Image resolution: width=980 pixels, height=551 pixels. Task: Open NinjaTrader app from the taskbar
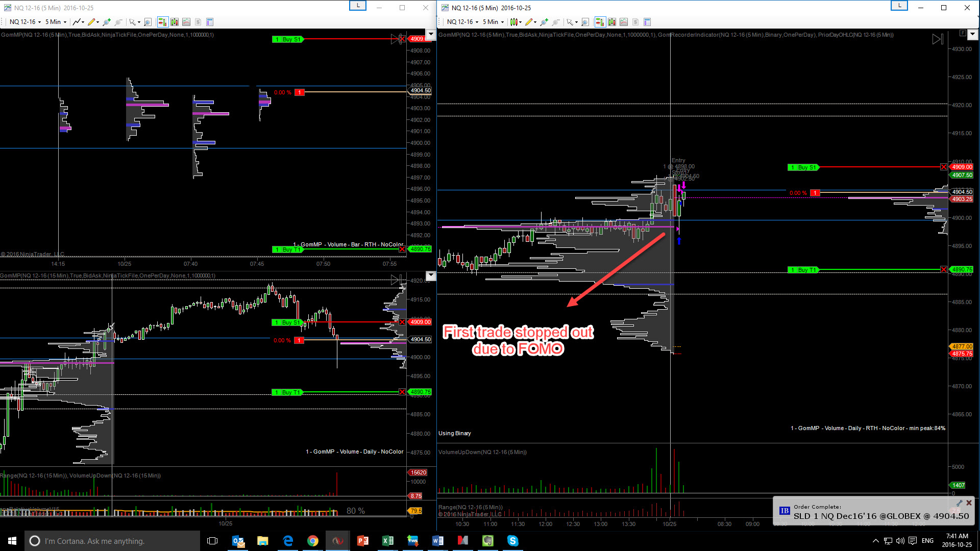point(338,541)
